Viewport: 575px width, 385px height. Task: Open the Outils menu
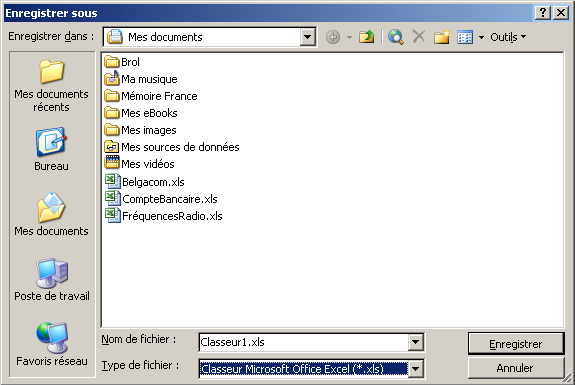point(508,37)
